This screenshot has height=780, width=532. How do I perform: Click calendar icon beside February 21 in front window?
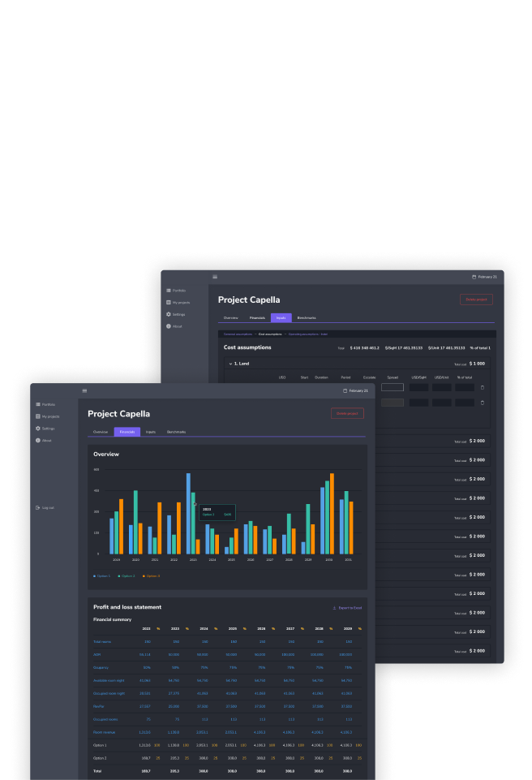coord(345,390)
